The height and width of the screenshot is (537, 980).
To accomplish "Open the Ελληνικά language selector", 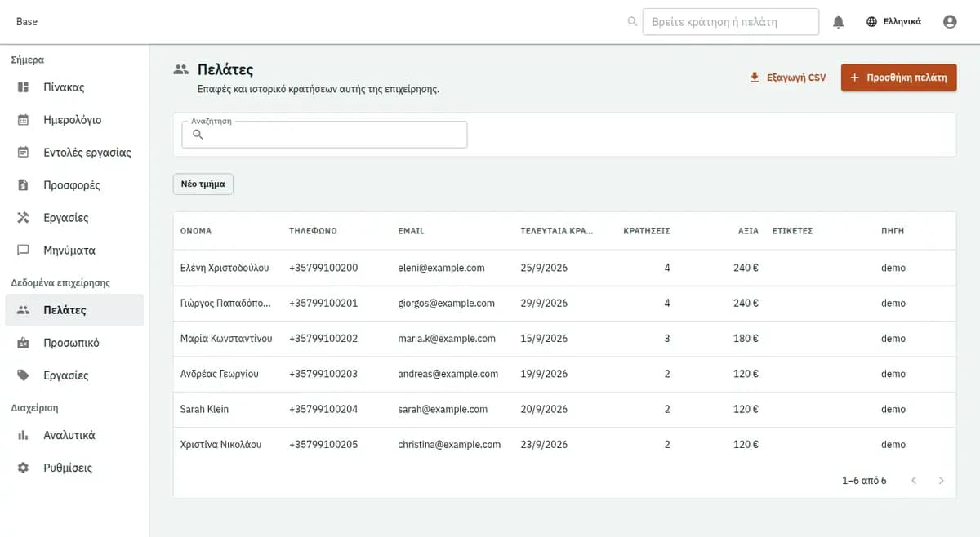I will [x=893, y=22].
